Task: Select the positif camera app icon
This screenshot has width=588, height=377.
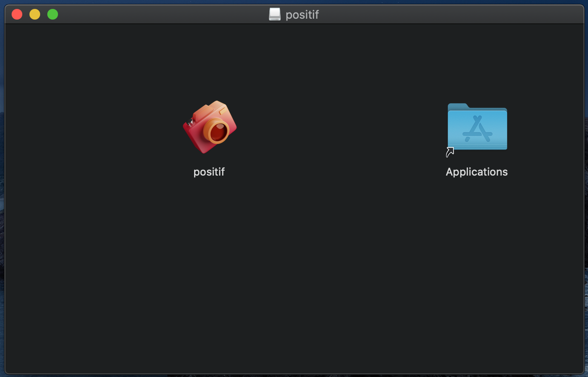Action: pos(210,127)
